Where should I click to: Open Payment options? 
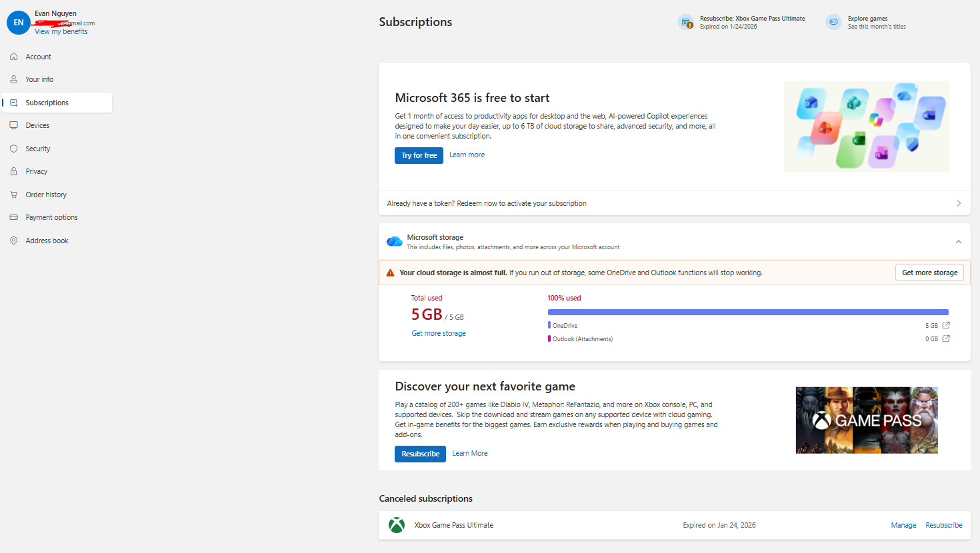[x=57, y=217]
